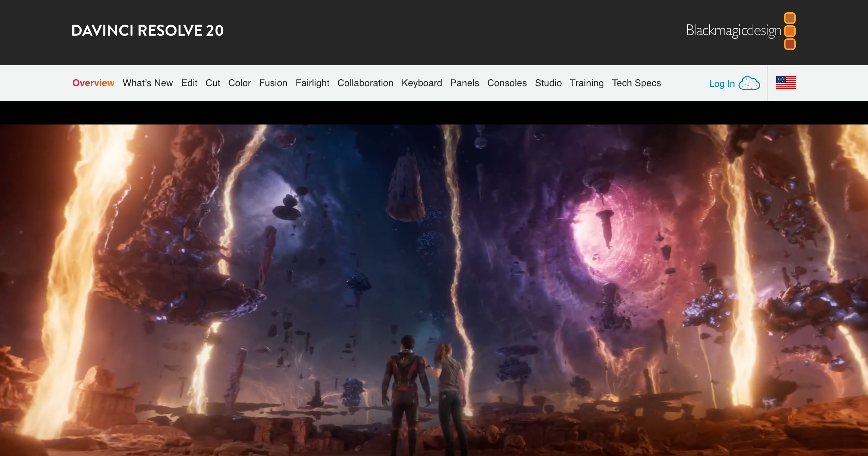Open the Keyboard section
Screen dimensions: 868x456
click(422, 83)
